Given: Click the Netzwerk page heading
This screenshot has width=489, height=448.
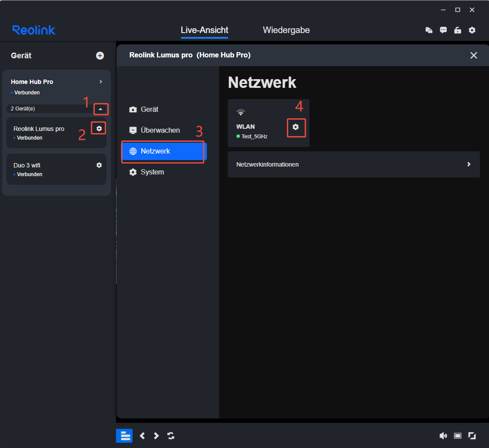Looking at the screenshot, I should point(262,82).
